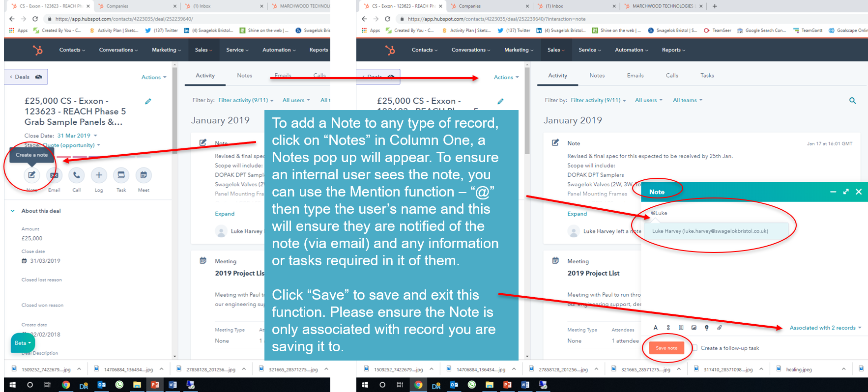Open the Conversations menu in left window
This screenshot has height=392, width=868.
118,50
